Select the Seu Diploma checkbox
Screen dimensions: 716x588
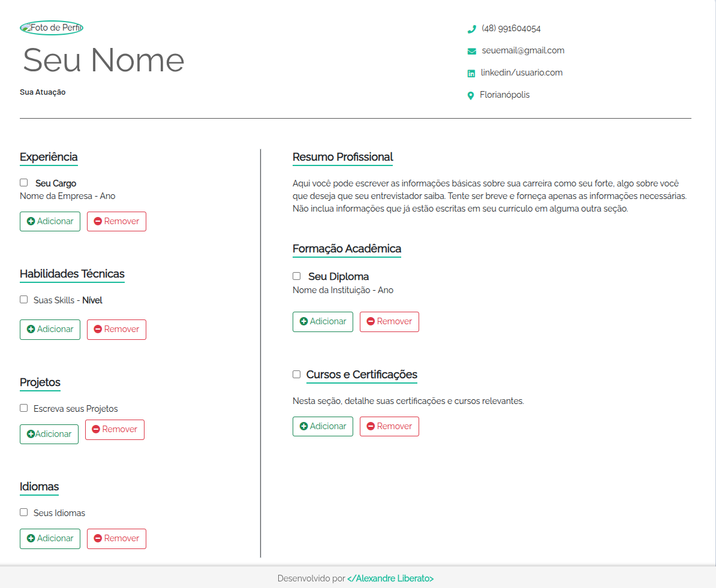tap(297, 276)
